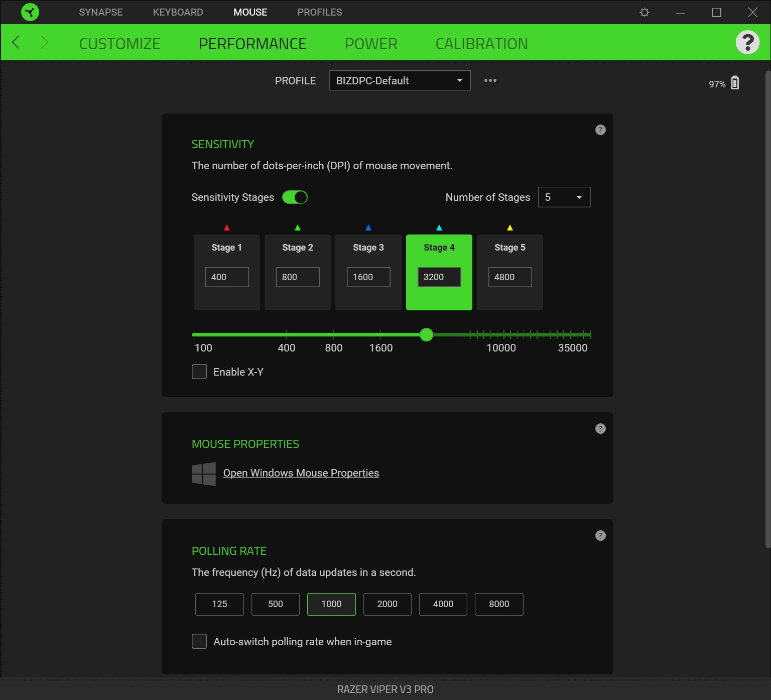Click the DPI slider handle
Screen dimensions: 771x700
426,335
